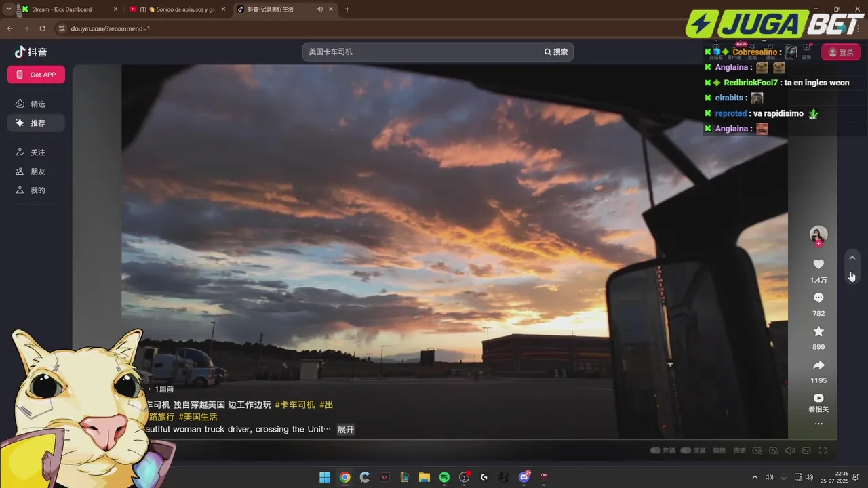Click the web fullscreen icon
This screenshot has height=488, width=868.
click(x=806, y=451)
